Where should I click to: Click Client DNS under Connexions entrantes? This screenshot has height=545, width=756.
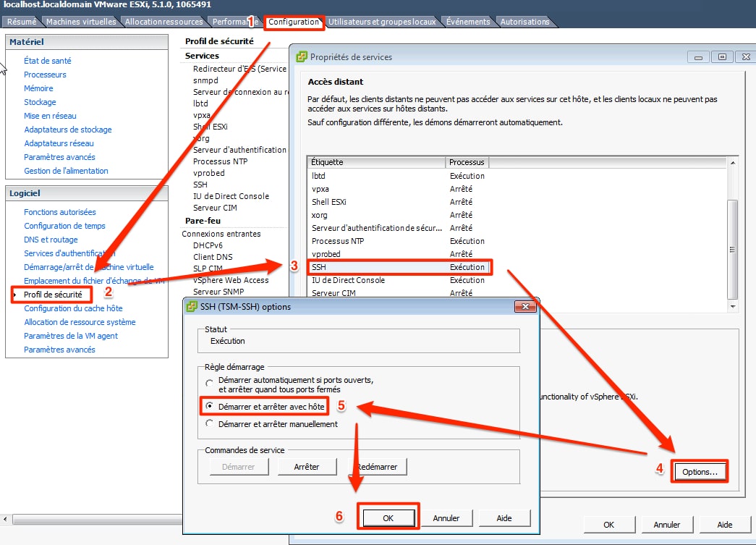click(x=213, y=257)
